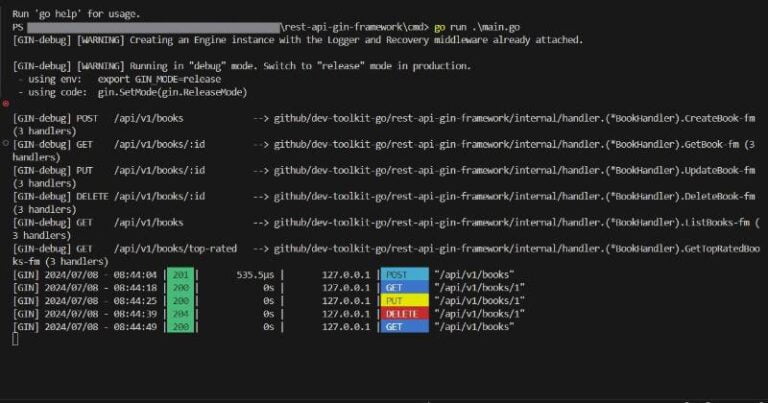768x403 pixels.
Task: Click the UpdateBook-fm handler path
Action: 514,170
